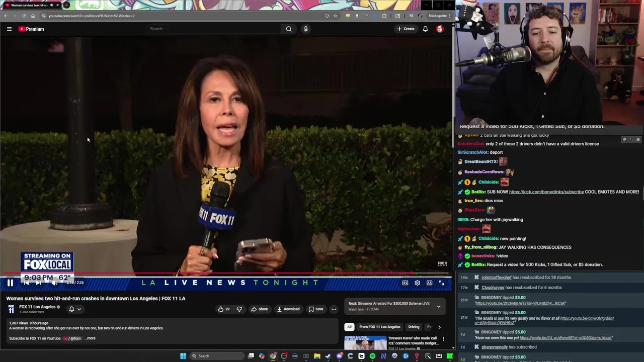644x362 pixels.
Task: Open Kick green app in taskbar
Action: click(x=450, y=356)
